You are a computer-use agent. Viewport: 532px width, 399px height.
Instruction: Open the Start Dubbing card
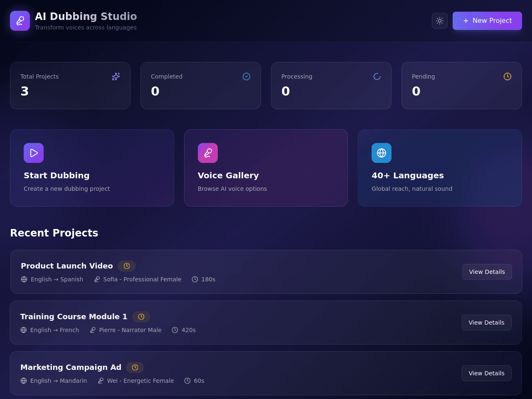pyautogui.click(x=92, y=168)
